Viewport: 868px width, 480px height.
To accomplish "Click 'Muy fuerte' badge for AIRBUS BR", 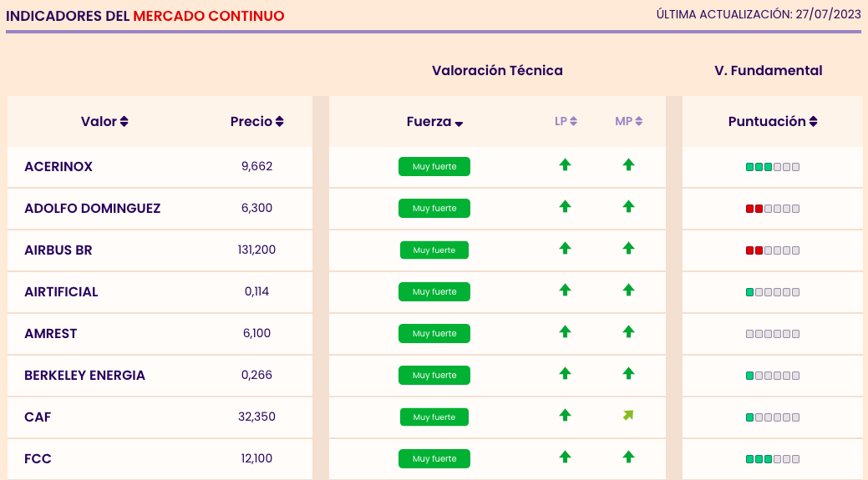I will 434,250.
